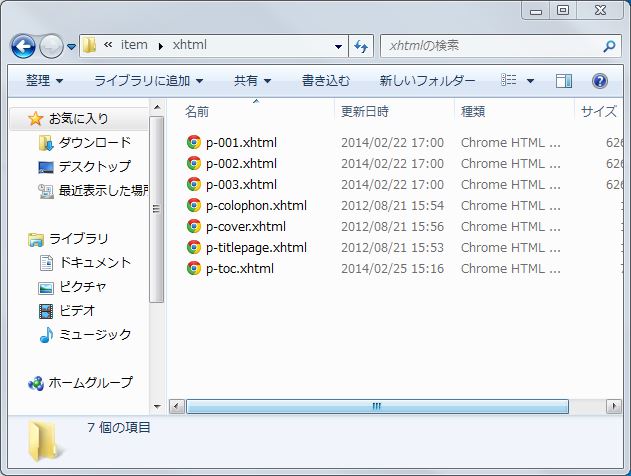Open the 共有 menu
The image size is (631, 476).
(253, 81)
